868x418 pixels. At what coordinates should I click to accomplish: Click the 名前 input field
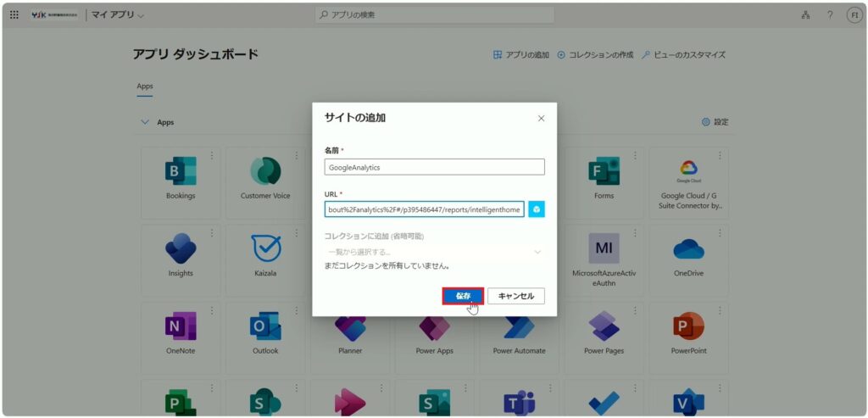435,167
